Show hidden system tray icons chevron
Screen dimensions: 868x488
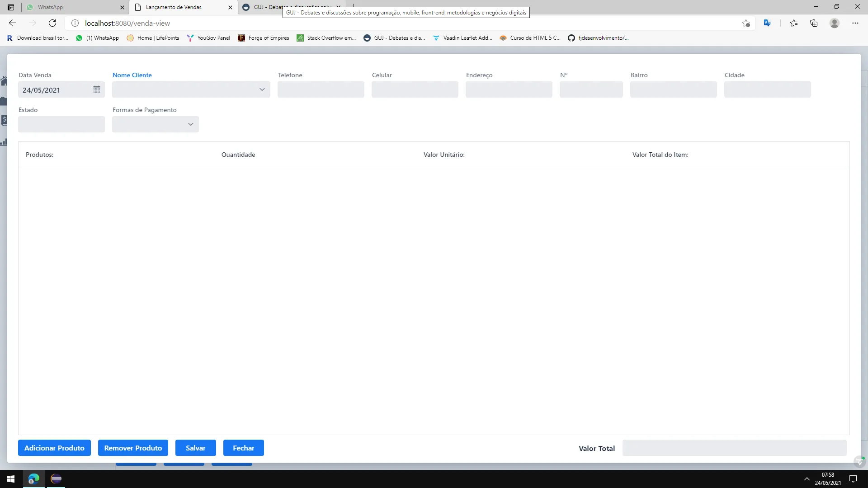tap(807, 479)
